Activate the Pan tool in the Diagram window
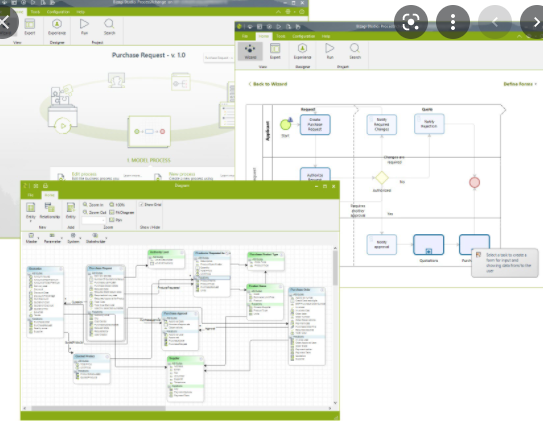The width and height of the screenshot is (543, 421). tap(116, 220)
